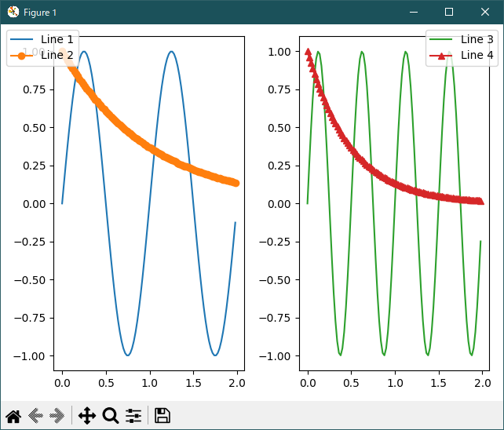Save the figure with floppy disk icon
The height and width of the screenshot is (430, 504).
click(x=163, y=416)
